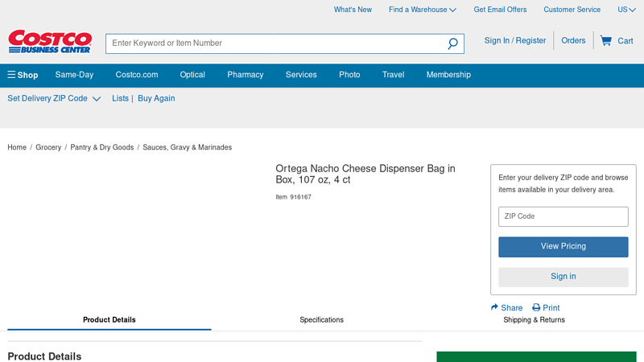Expand Set Delivery ZIP Code dropdown

pyautogui.click(x=54, y=98)
